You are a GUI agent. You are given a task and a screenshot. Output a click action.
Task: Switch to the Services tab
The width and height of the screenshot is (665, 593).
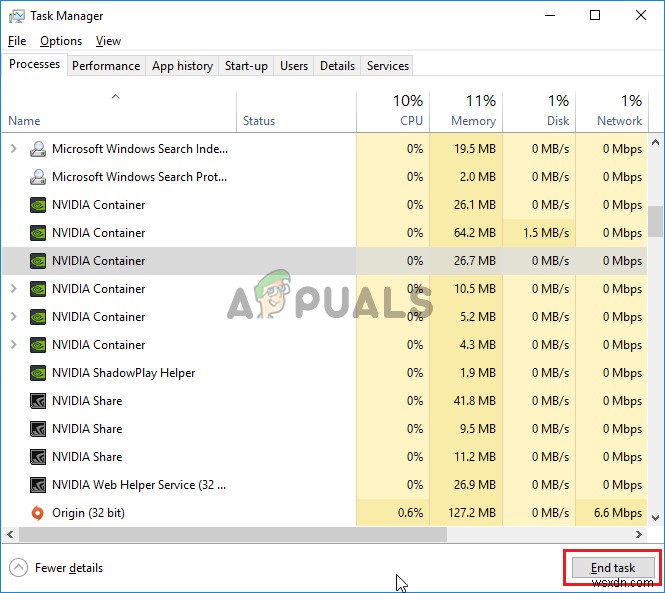pos(388,66)
